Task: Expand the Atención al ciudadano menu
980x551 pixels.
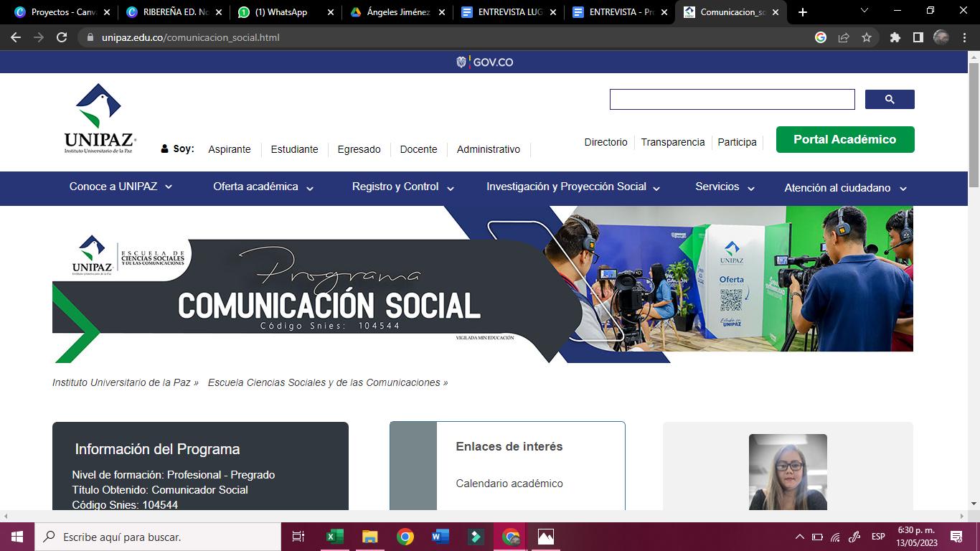Action: (x=846, y=188)
